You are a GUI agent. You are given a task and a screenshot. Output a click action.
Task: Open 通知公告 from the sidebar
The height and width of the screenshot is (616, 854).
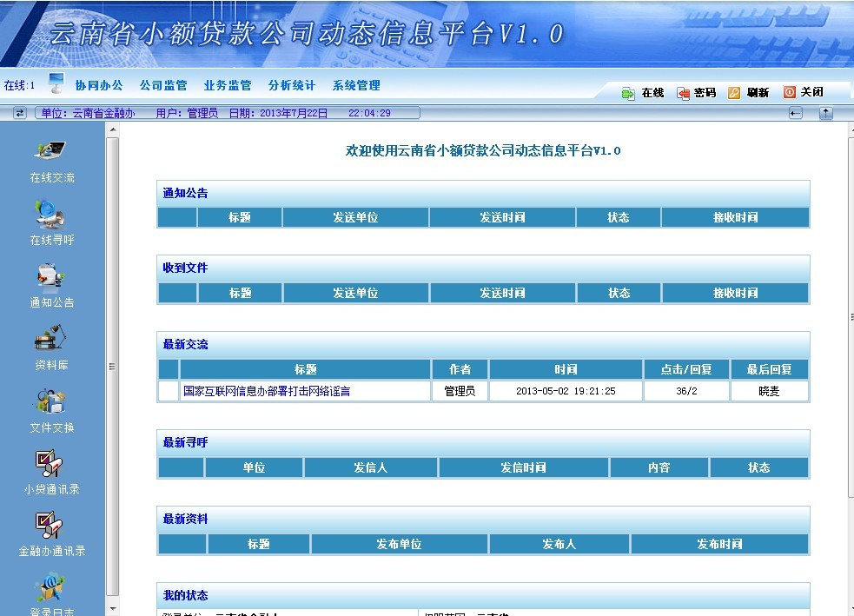click(51, 277)
